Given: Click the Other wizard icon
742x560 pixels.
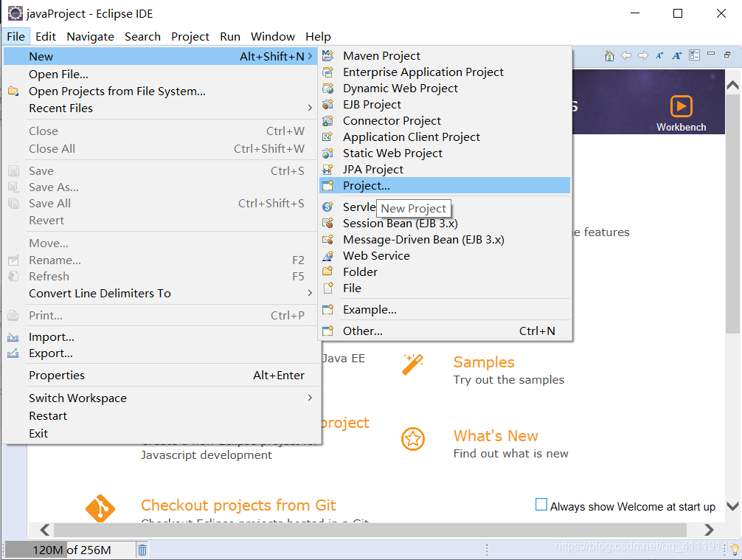Looking at the screenshot, I should pos(328,331).
